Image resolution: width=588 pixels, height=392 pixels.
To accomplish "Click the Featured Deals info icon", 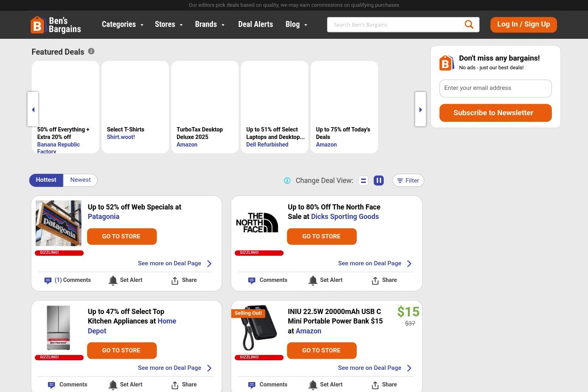I will tap(91, 51).
